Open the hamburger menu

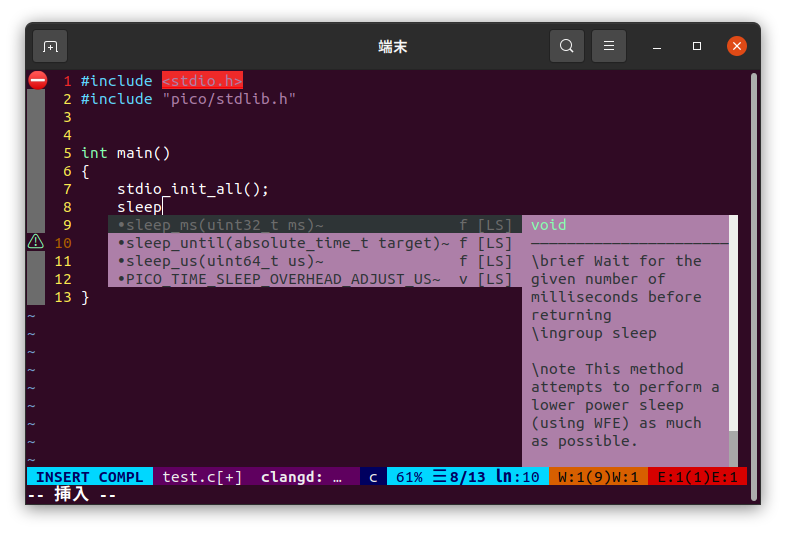click(609, 46)
